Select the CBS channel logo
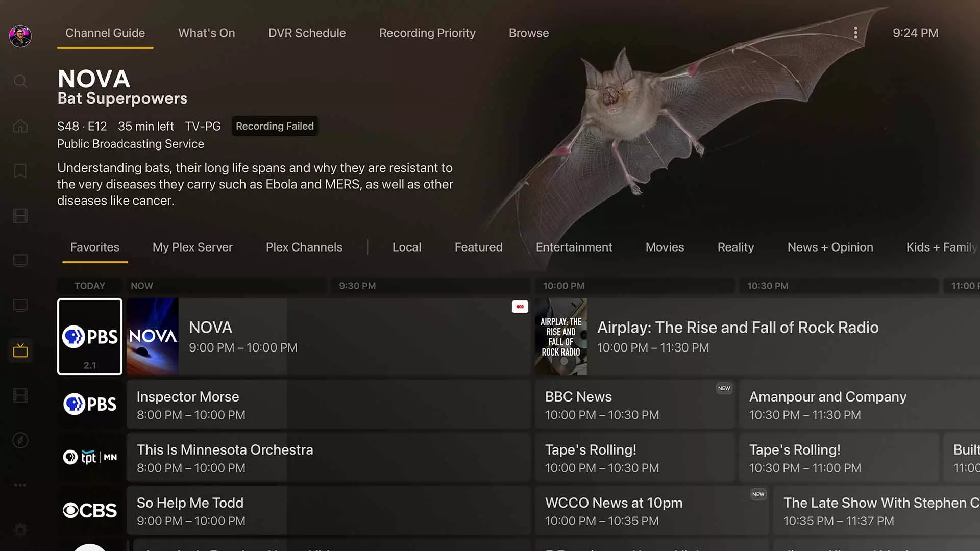The height and width of the screenshot is (551, 980). 90,510
